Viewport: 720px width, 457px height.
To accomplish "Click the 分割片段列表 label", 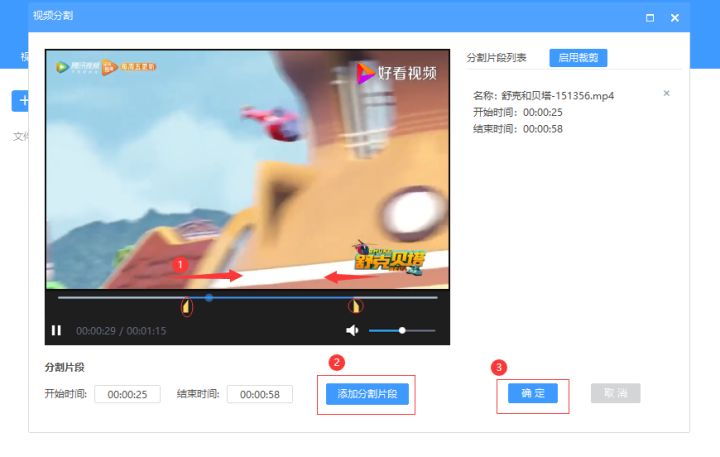I will pos(496,58).
